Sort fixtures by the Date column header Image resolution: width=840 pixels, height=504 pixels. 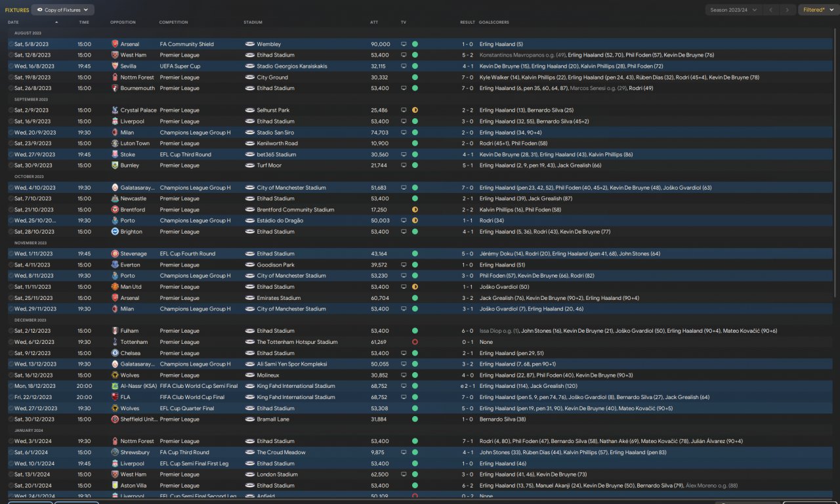click(13, 22)
